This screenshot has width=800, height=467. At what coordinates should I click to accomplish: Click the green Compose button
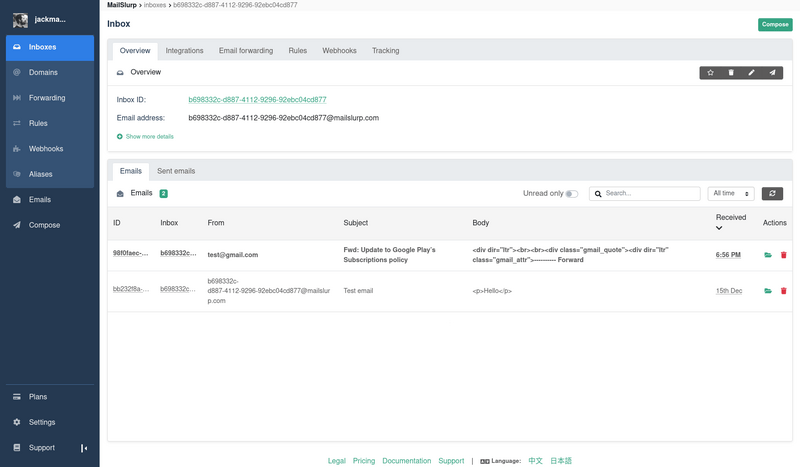click(x=775, y=24)
